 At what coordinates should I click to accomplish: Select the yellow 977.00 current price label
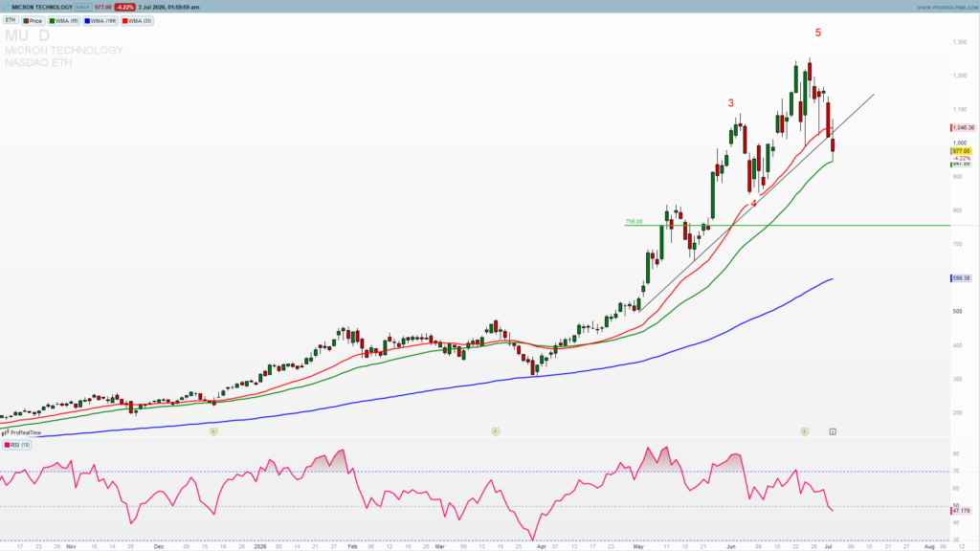click(x=961, y=151)
